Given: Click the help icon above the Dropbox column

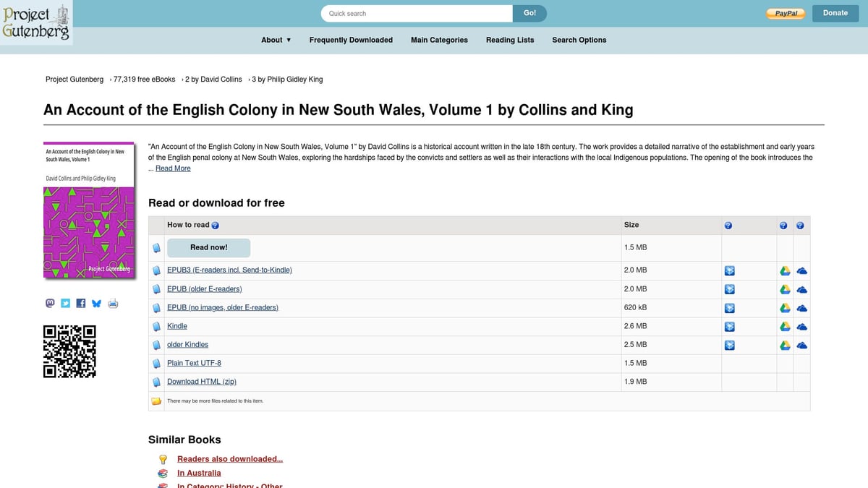Looking at the screenshot, I should click(728, 225).
